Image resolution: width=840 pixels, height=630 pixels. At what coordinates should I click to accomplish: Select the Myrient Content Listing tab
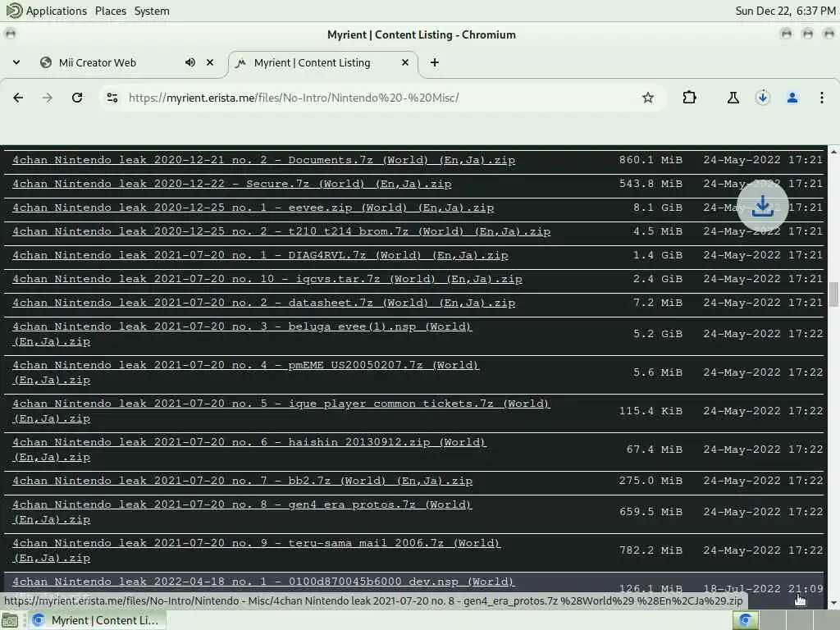[323, 62]
